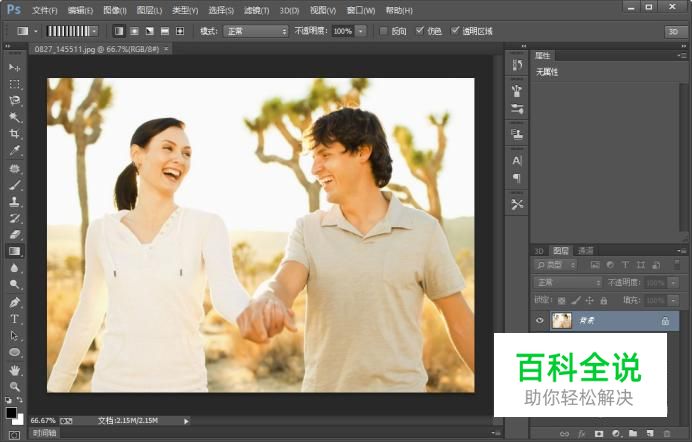
Task: Select the Eraser tool
Action: pyautogui.click(x=15, y=234)
